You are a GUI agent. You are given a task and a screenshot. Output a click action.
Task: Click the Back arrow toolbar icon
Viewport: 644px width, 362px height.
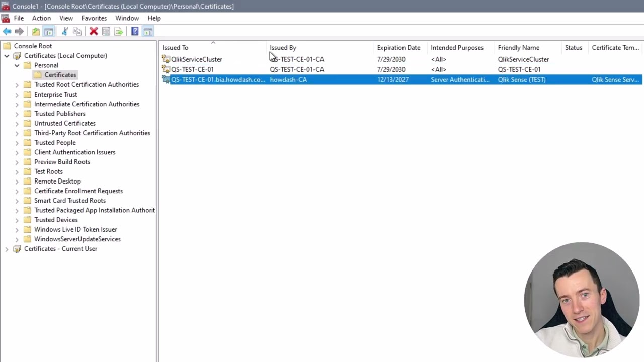pyautogui.click(x=7, y=32)
